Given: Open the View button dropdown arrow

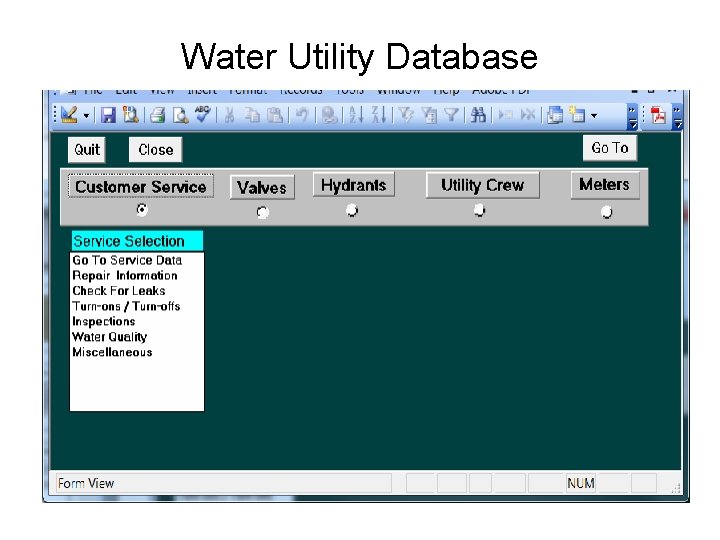Looking at the screenshot, I should [86, 115].
